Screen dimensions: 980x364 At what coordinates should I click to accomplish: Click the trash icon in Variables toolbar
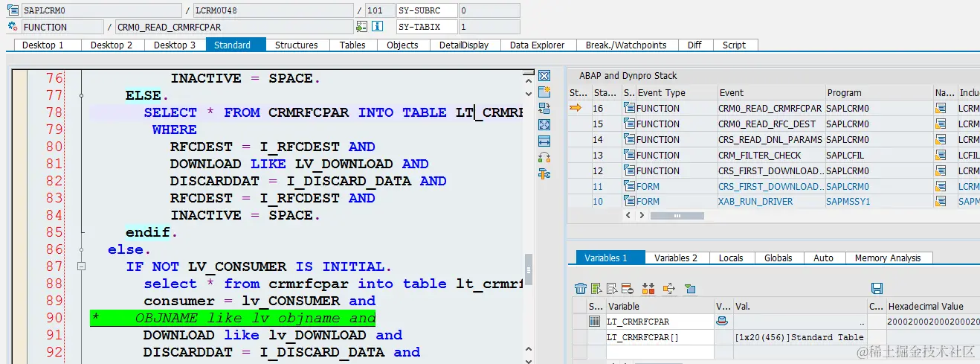coord(581,289)
